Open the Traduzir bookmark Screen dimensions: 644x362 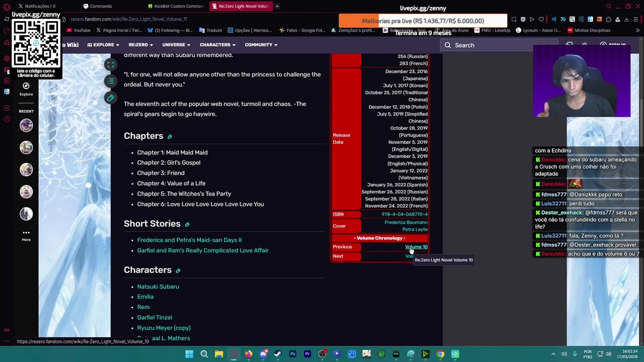210,30
